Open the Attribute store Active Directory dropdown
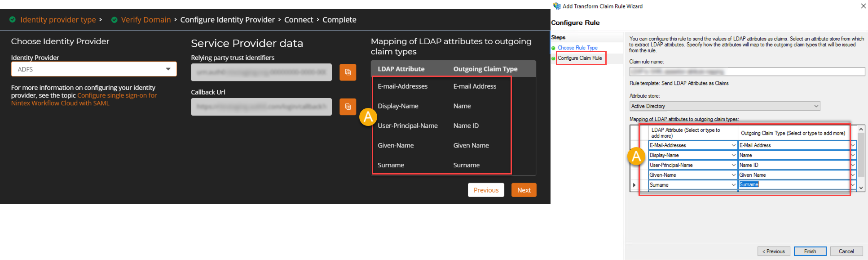Viewport: 868px width, 260px height. point(725,106)
